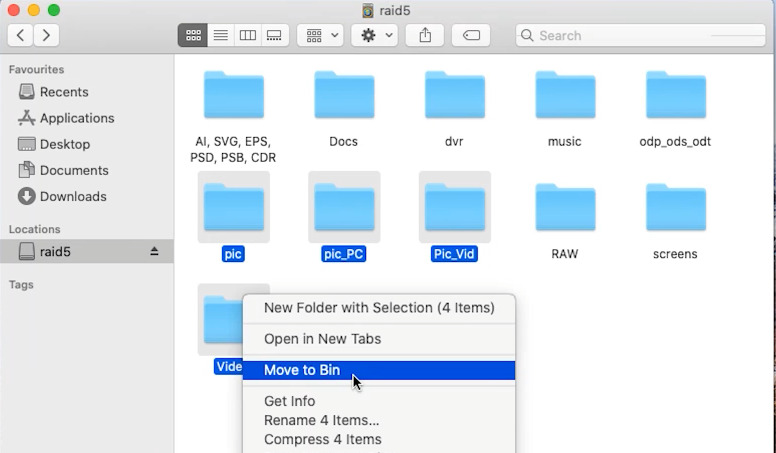Switch to icon view
Screen dimensions: 776x453
pos(193,35)
